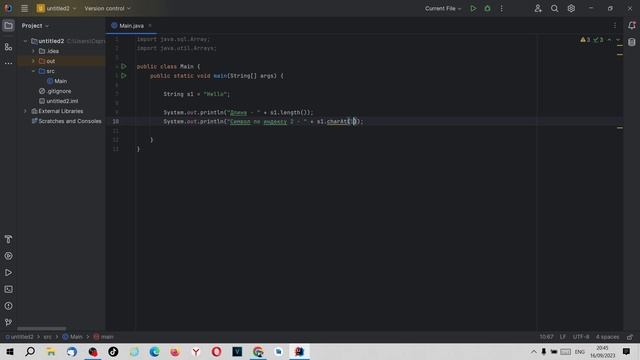Expand the out folder
640x360 pixels.
click(33, 61)
